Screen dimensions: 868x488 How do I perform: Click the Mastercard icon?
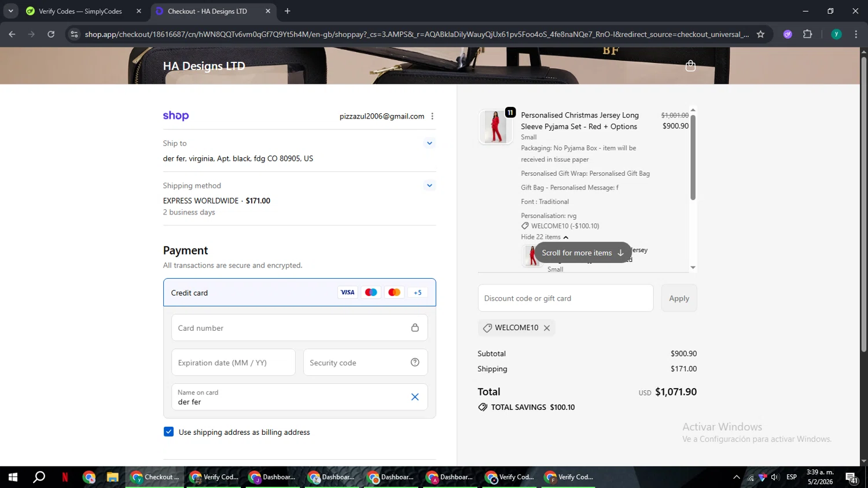394,293
